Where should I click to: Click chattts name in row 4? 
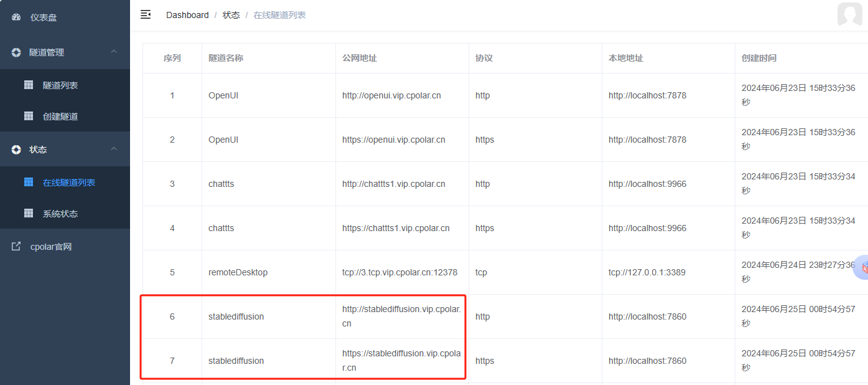tap(222, 228)
